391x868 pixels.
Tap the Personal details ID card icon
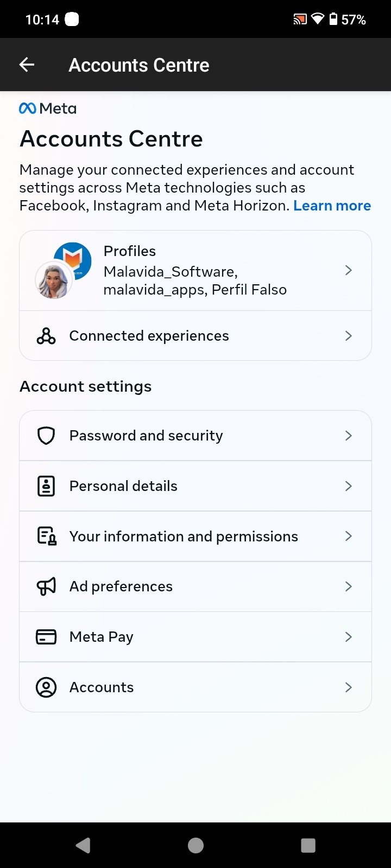click(x=46, y=486)
